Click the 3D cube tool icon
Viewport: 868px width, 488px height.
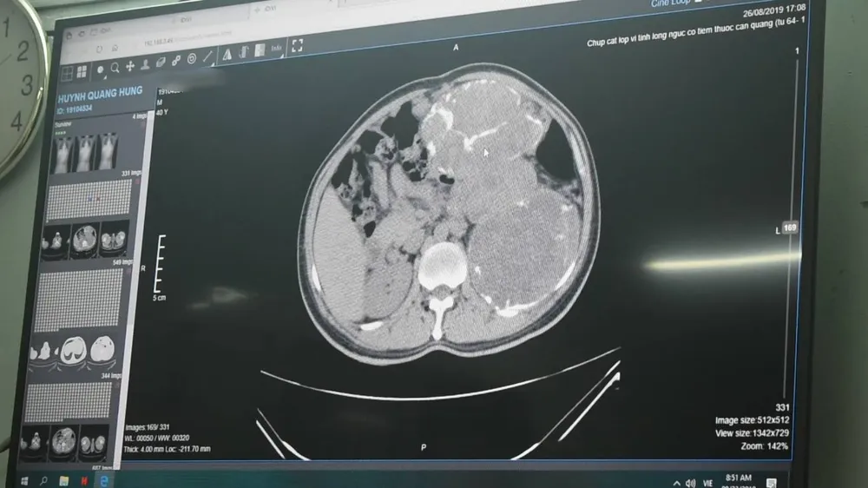point(161,63)
